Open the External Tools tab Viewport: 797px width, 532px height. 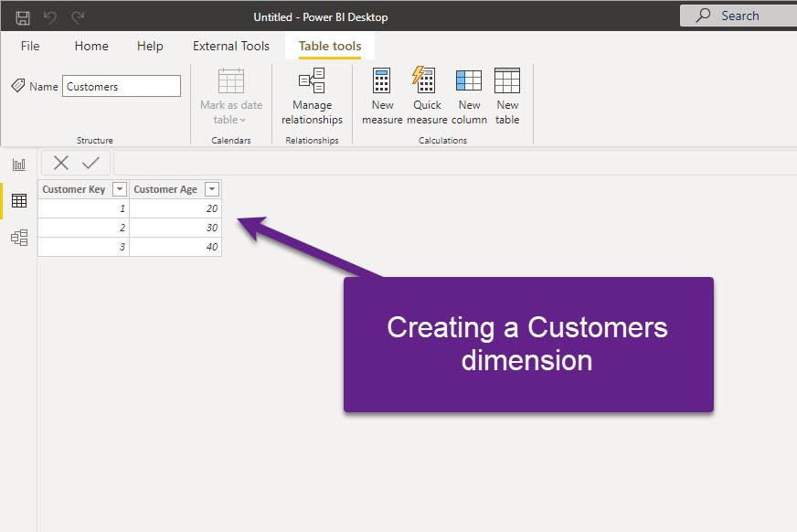[x=230, y=46]
